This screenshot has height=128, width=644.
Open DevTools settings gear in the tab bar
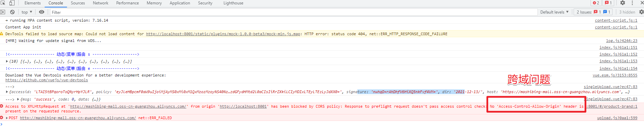tap(623, 3)
